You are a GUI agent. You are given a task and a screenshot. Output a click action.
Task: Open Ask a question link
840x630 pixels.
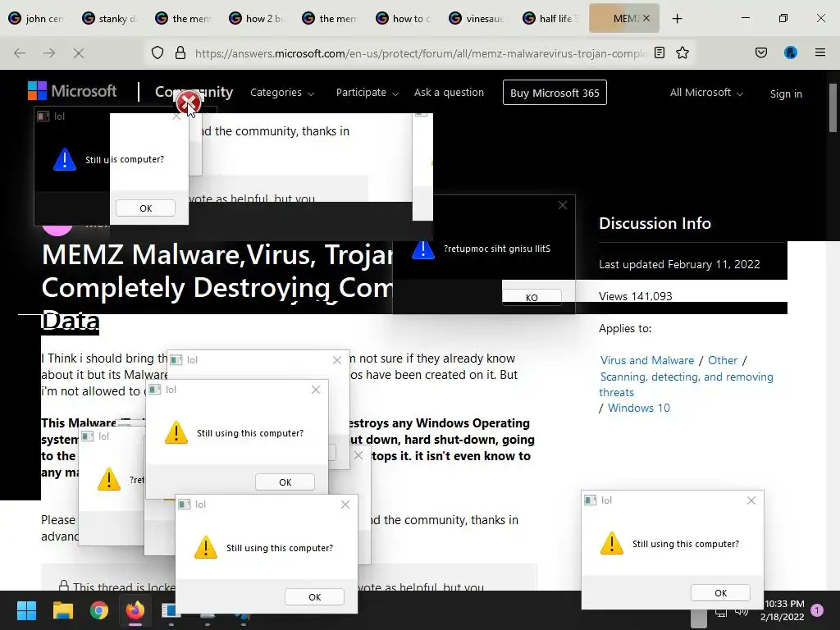pos(449,92)
